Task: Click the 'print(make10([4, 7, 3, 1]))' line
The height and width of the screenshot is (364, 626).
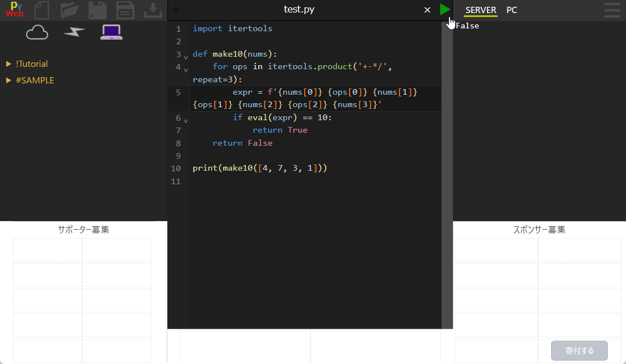Action: [260, 168]
